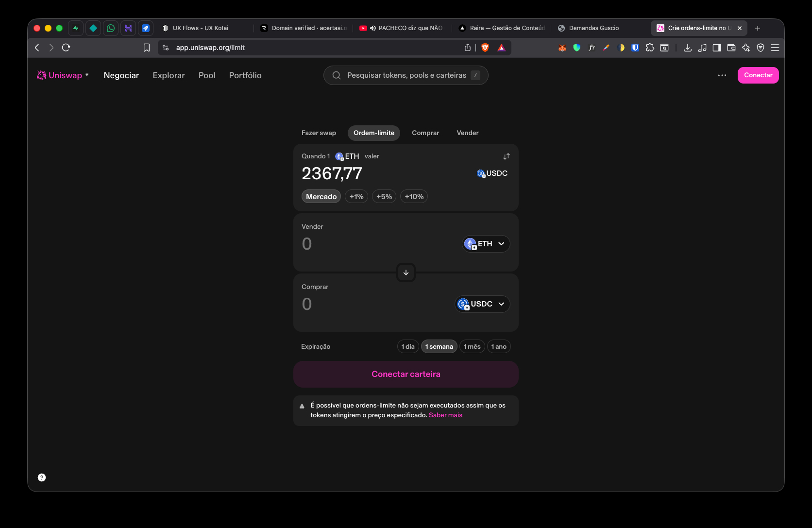
Task: Click the Conectar carteira button
Action: pyautogui.click(x=406, y=374)
